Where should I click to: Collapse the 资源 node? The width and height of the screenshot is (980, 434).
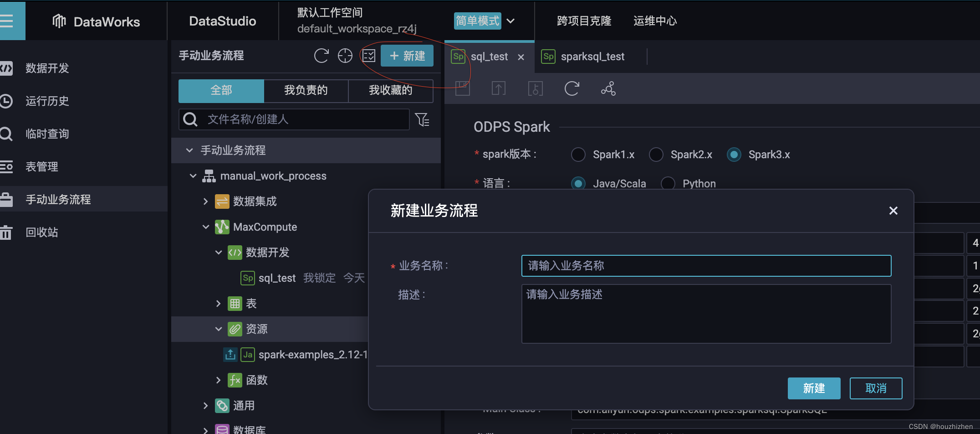(219, 329)
